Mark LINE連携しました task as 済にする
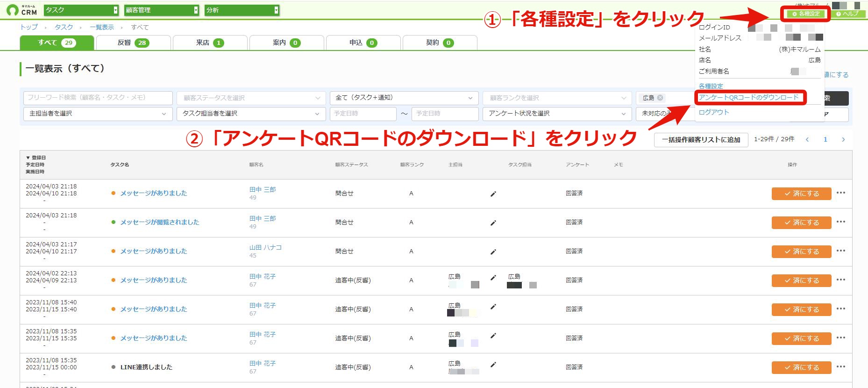The height and width of the screenshot is (388, 868). (801, 367)
